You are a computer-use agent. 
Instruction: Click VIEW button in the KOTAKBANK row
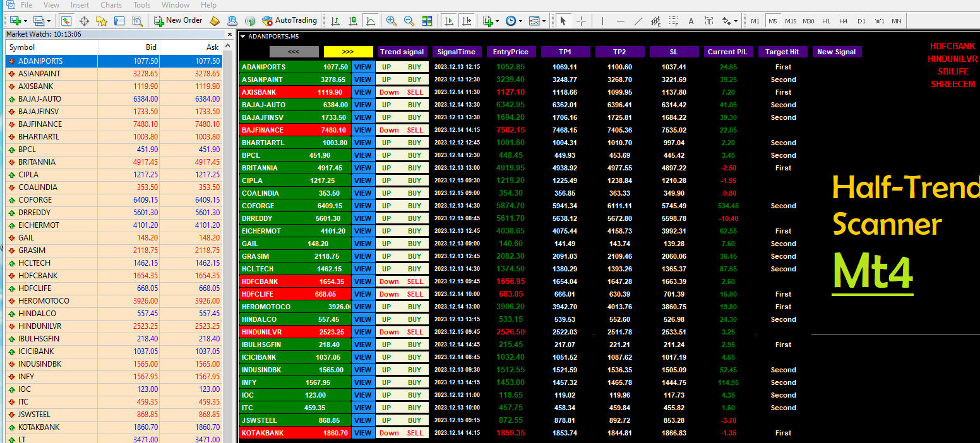click(x=362, y=433)
